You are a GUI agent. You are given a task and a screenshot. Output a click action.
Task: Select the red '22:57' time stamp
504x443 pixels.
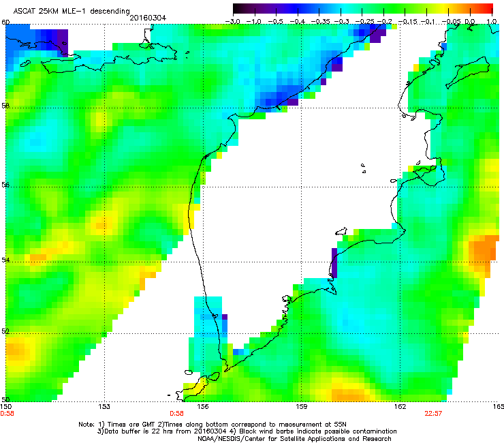click(x=433, y=414)
